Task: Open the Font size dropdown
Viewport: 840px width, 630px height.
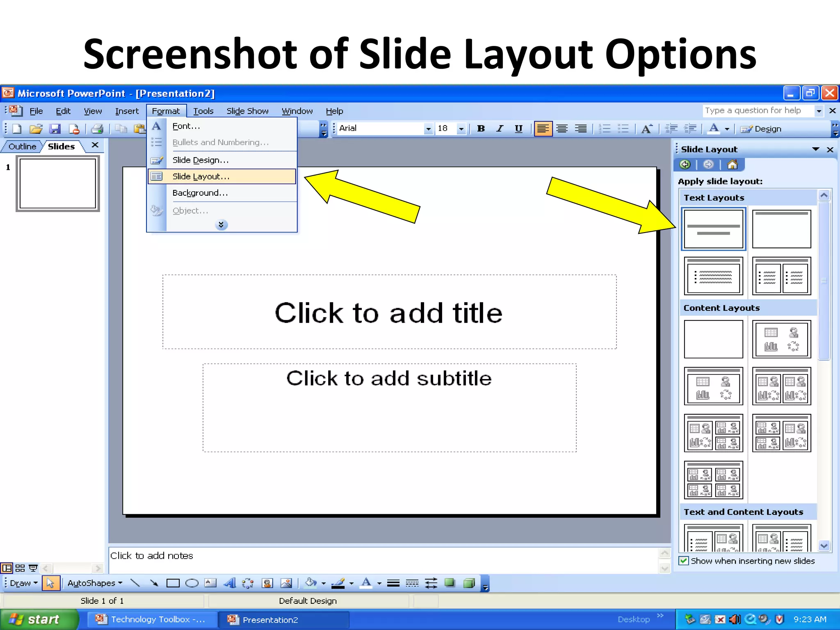Action: 461,129
